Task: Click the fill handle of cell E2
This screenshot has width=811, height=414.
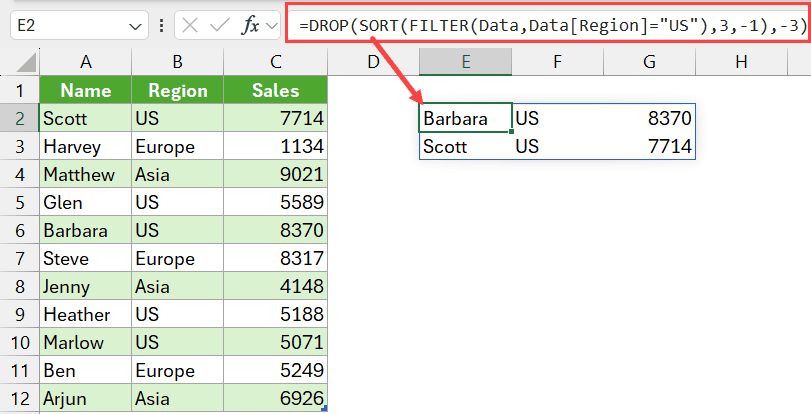Action: 511,131
